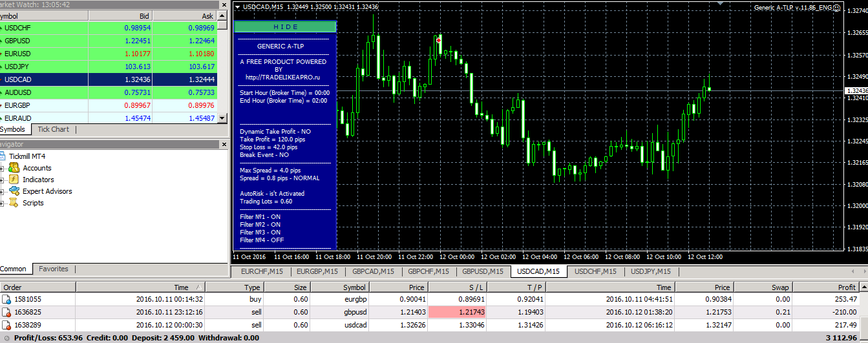868x343 pixels.
Task: Click the smiley face expert advisor icon
Action: (837, 8)
